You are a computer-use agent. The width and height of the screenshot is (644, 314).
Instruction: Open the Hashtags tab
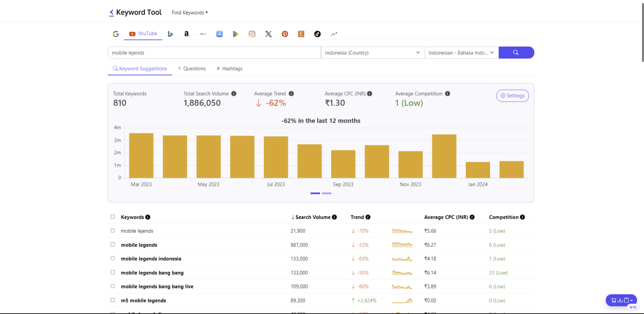[229, 69]
